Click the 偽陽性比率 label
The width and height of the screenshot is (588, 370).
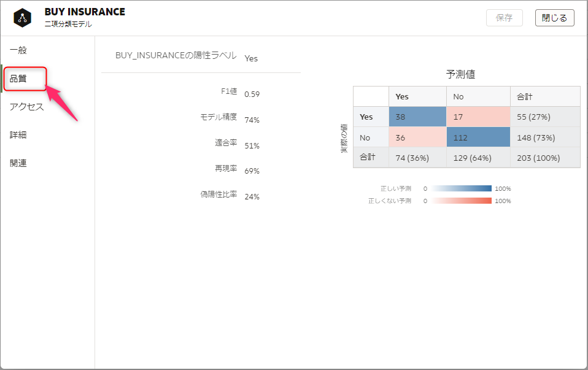219,194
